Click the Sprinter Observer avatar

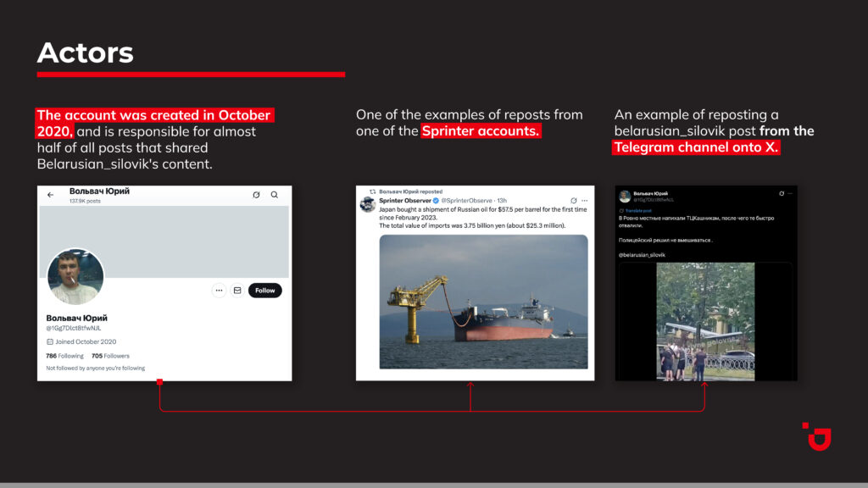tap(368, 204)
